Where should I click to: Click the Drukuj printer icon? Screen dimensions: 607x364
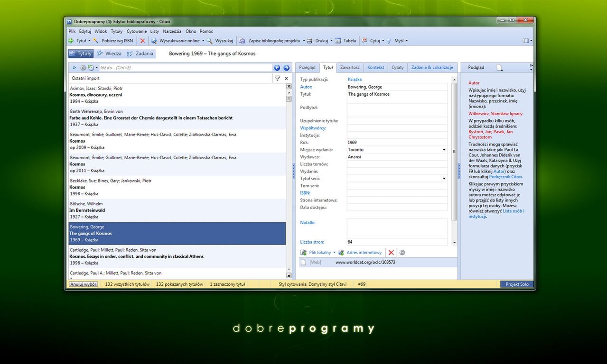point(309,41)
